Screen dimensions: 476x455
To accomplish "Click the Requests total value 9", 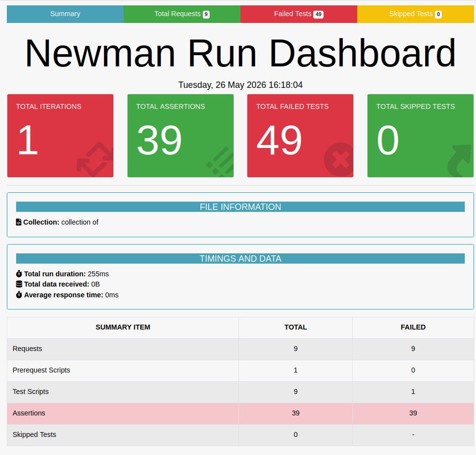I will pyautogui.click(x=296, y=349).
